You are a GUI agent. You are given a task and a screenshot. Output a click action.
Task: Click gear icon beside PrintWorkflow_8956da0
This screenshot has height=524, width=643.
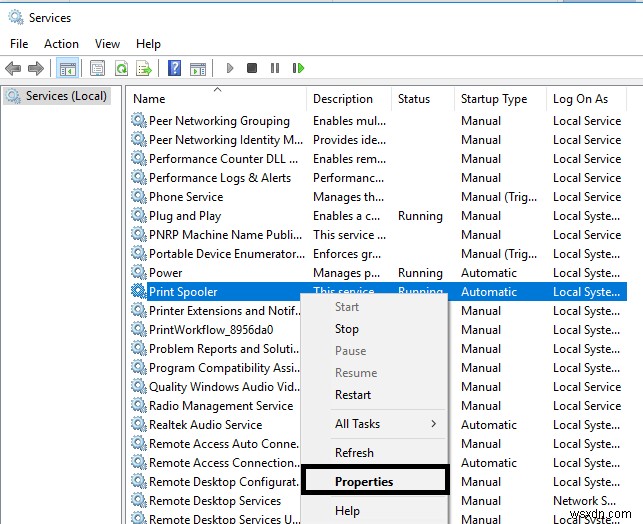[x=139, y=330]
